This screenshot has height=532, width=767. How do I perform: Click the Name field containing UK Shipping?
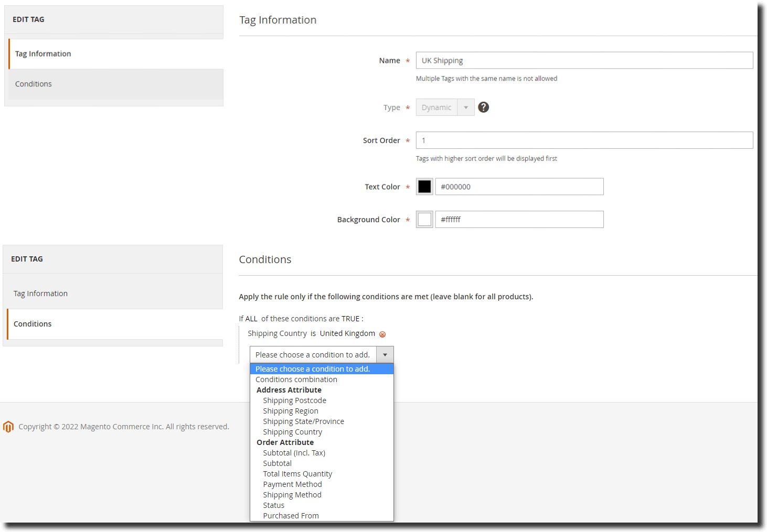coord(584,60)
